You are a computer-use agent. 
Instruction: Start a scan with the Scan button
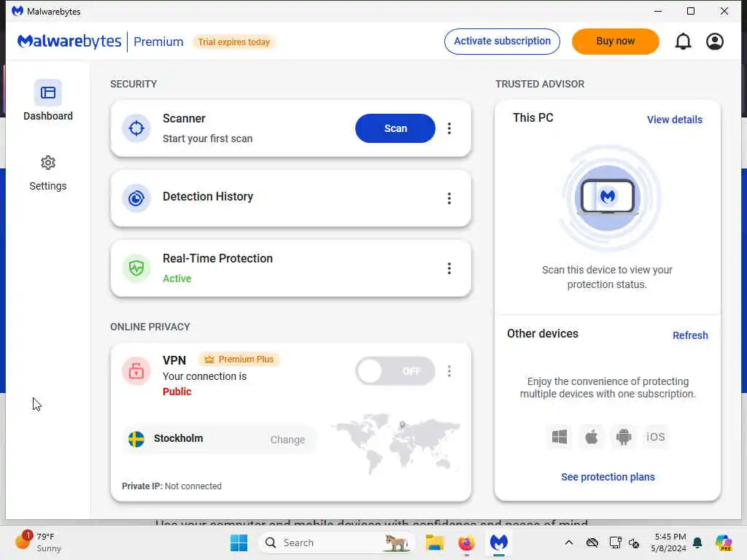point(395,128)
